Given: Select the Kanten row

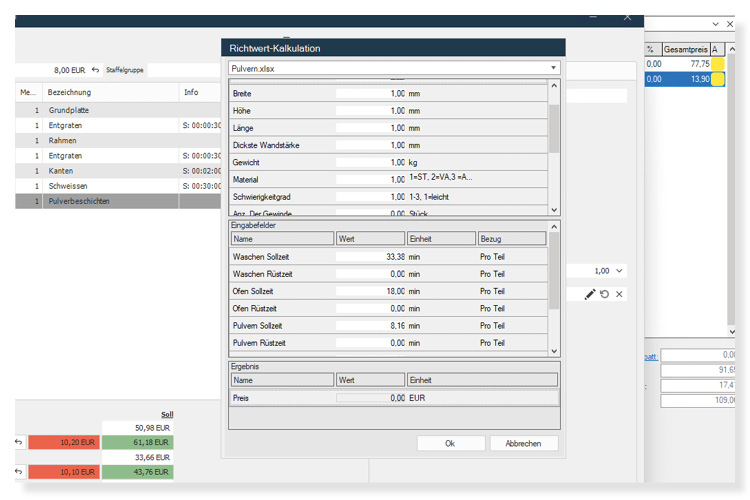Looking at the screenshot, I should pos(118,171).
